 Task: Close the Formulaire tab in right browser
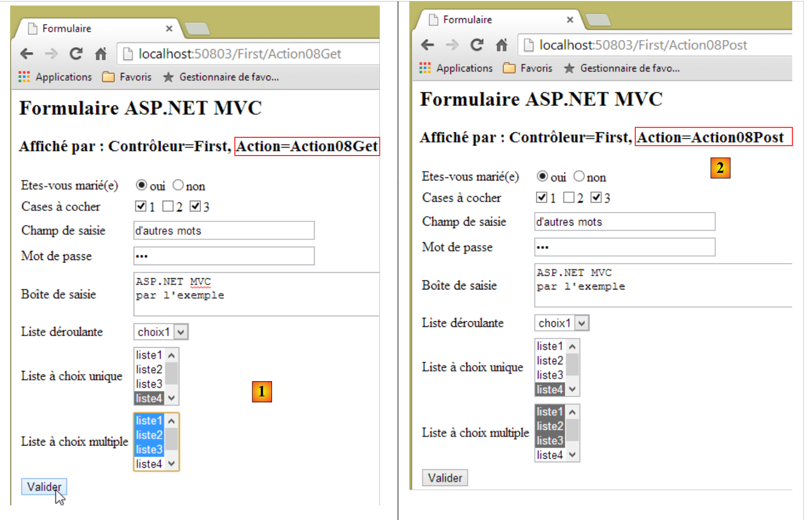tap(570, 20)
